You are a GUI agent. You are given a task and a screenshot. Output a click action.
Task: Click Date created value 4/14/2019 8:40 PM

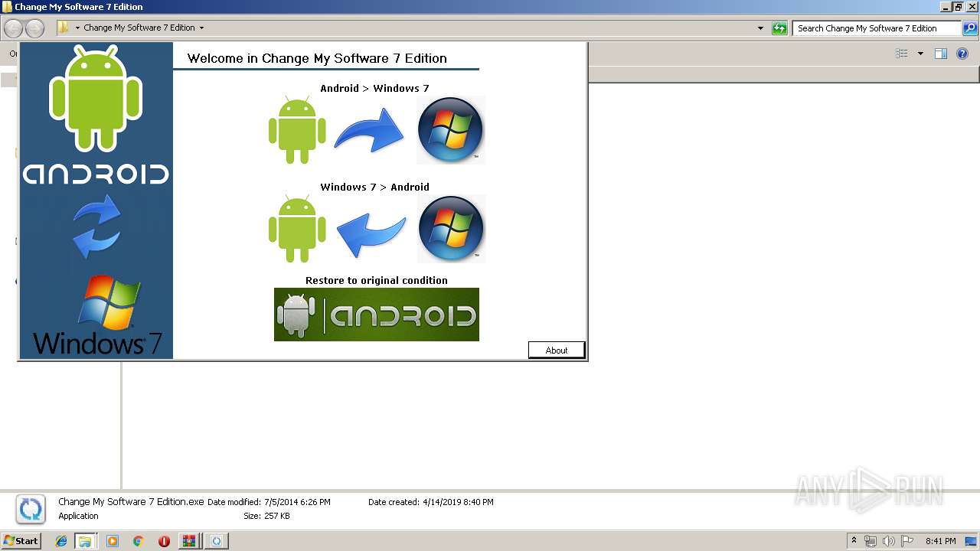pos(458,502)
